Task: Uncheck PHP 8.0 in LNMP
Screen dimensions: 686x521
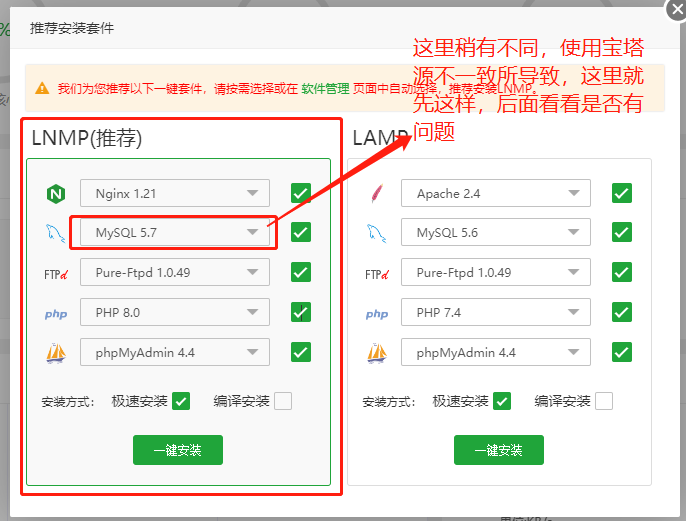Action: [301, 312]
